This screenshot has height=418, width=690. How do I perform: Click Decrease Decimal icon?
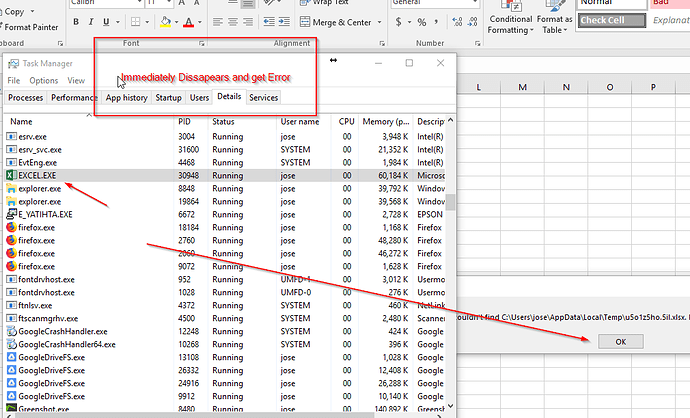coord(473,22)
